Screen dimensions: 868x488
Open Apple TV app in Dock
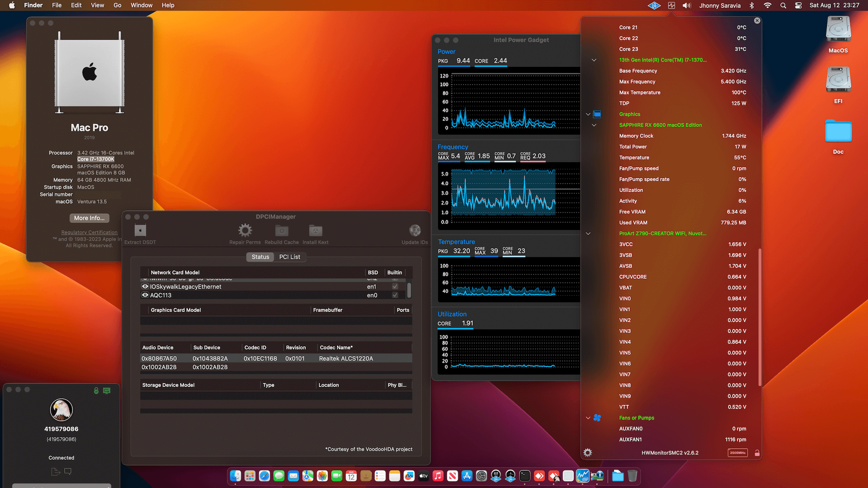[424, 476]
